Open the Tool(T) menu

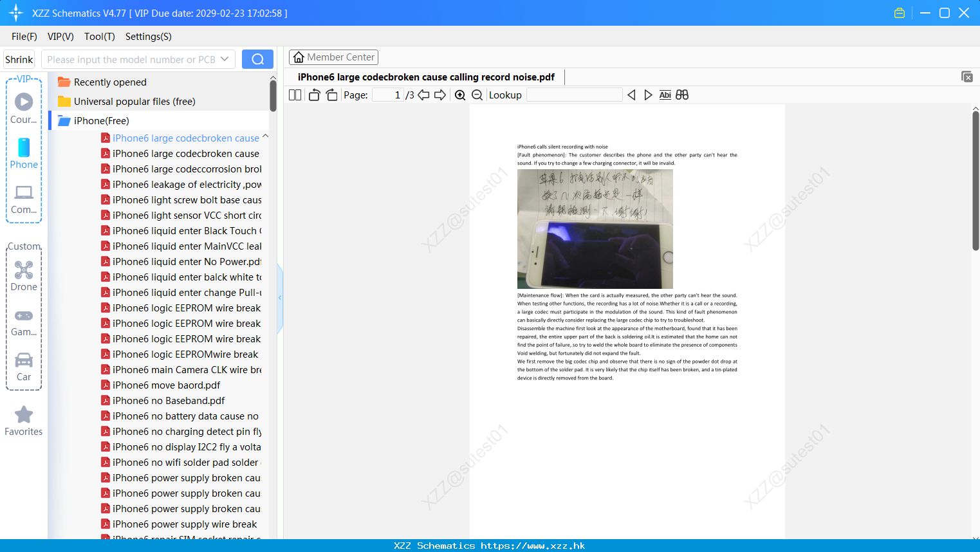99,37
